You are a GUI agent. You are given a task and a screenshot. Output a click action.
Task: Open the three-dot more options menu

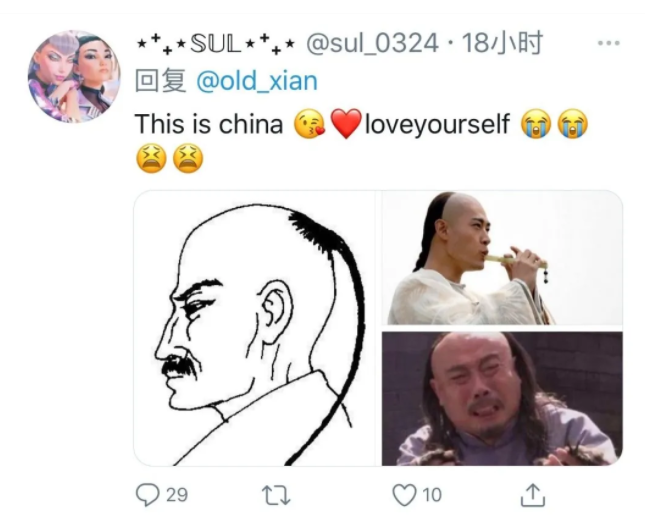pos(608,43)
